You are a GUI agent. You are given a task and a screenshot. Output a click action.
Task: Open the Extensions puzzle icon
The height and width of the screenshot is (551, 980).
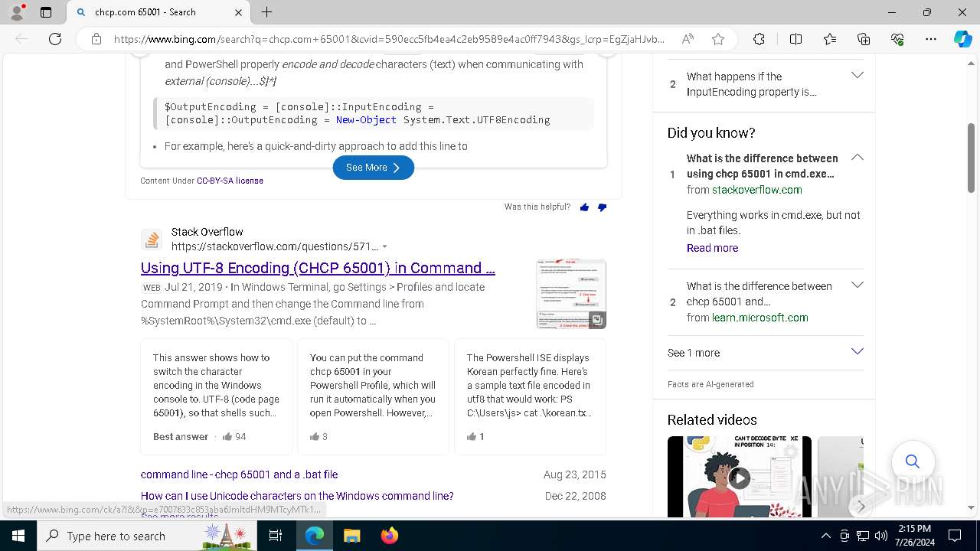[759, 39]
